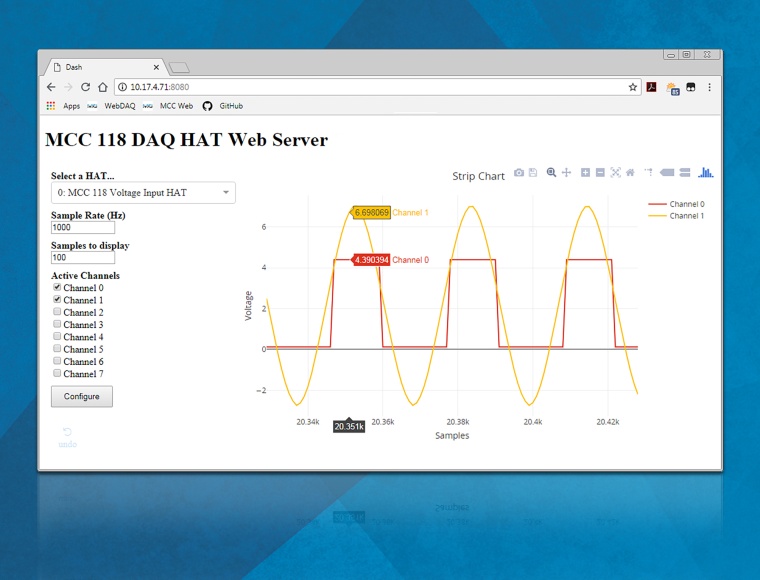760x580 pixels.
Task: Open the weather extension icon
Action: pos(673,88)
